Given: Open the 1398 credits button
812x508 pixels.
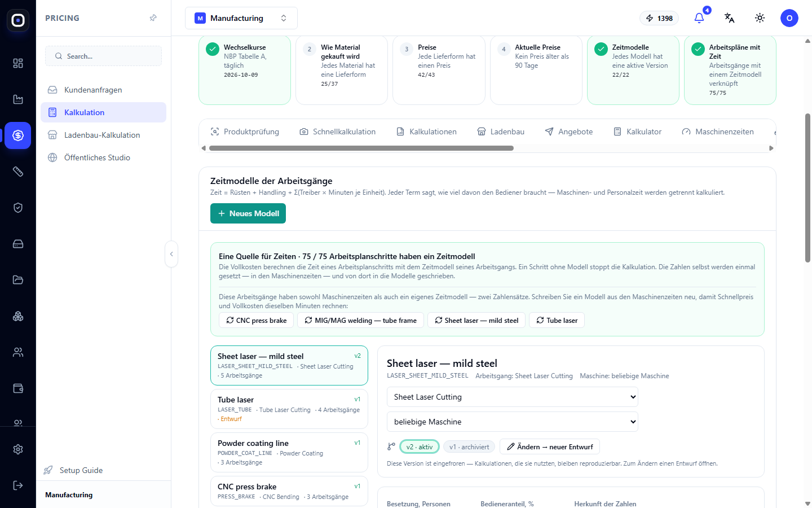Looking at the screenshot, I should pyautogui.click(x=659, y=18).
